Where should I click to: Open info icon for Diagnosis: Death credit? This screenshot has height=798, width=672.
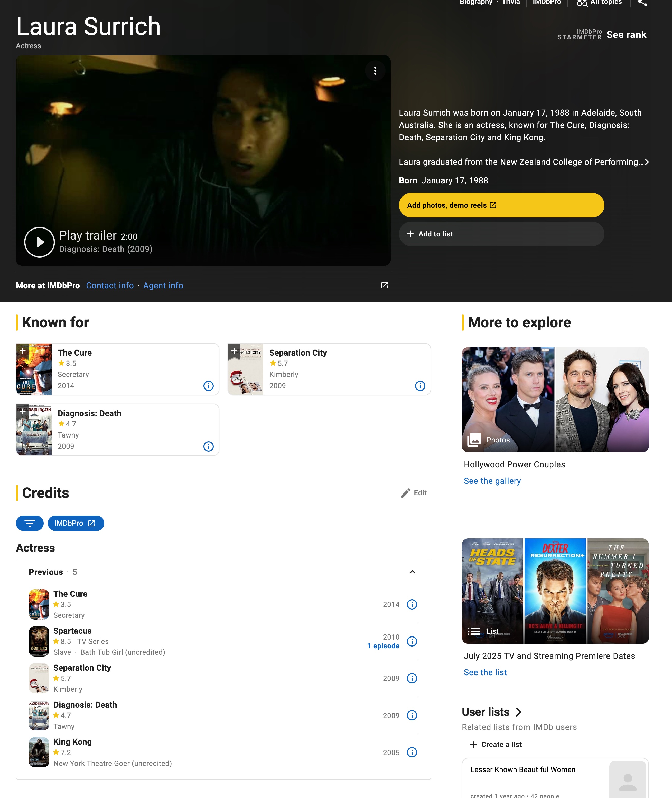(x=412, y=715)
